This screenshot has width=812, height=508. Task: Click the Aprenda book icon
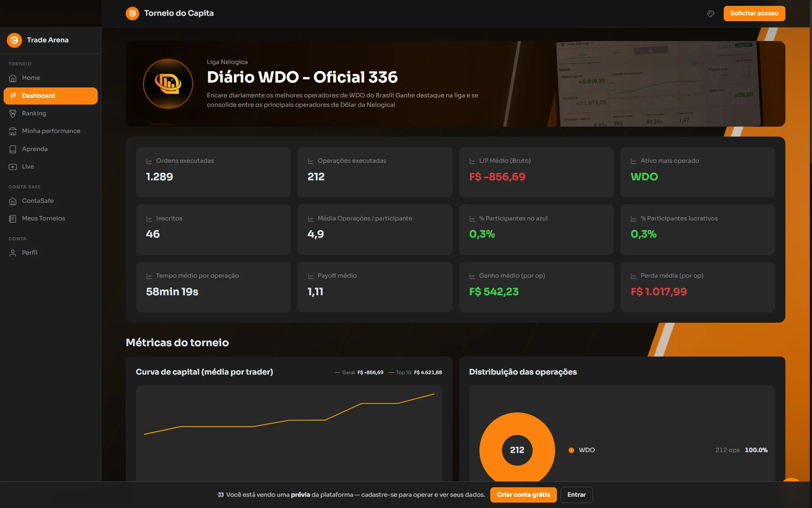(13, 149)
